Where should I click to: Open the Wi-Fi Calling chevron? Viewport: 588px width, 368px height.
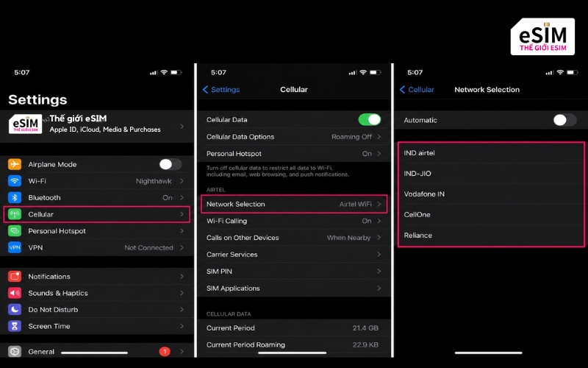coord(379,221)
